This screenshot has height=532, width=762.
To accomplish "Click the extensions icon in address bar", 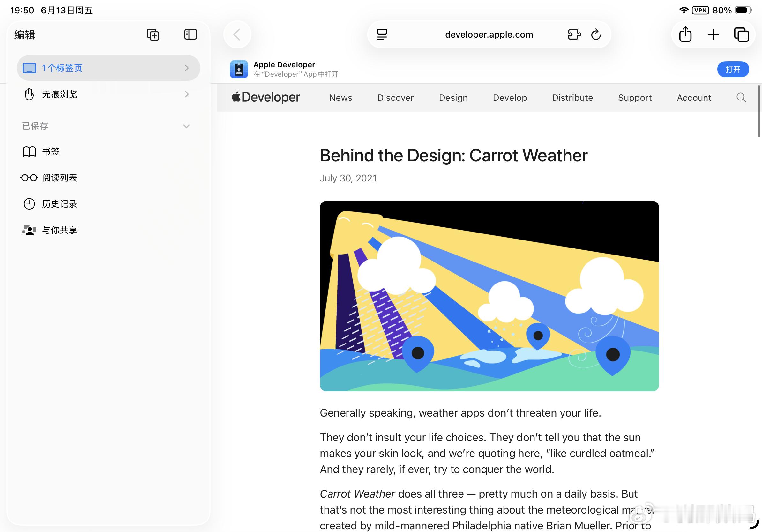I will (574, 34).
